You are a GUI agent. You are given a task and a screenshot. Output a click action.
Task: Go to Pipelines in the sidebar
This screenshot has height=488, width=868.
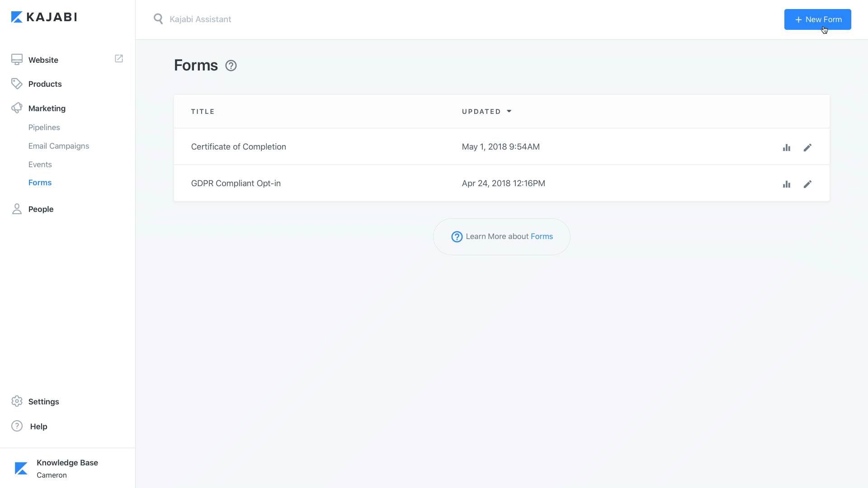(x=44, y=127)
